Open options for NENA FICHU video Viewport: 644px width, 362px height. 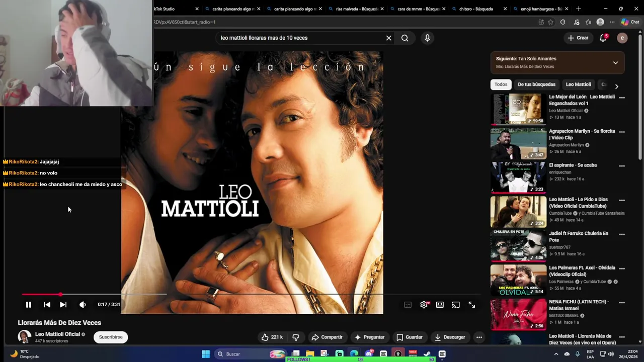622,303
